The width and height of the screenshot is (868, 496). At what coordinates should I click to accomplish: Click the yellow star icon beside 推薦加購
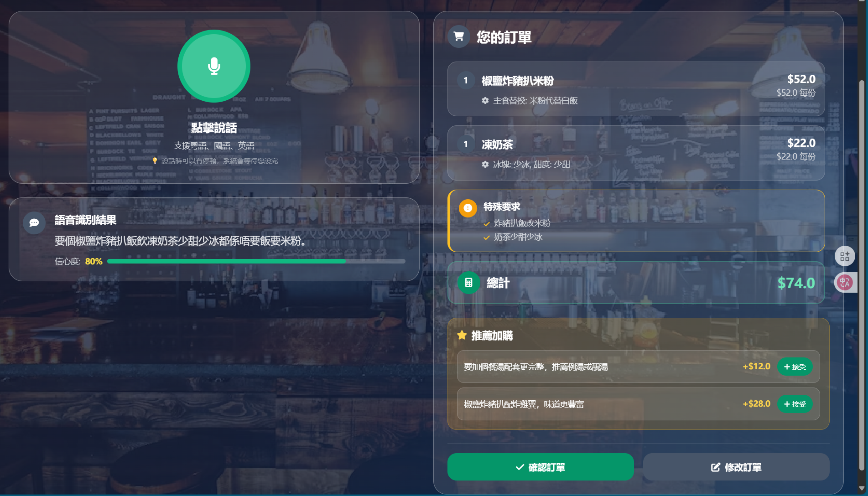tap(462, 335)
